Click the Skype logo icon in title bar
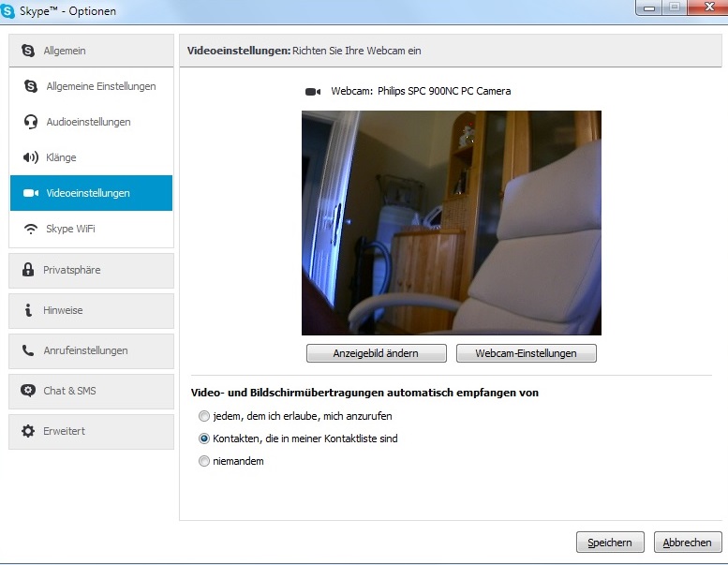This screenshot has height=565, width=728. [x=7, y=11]
